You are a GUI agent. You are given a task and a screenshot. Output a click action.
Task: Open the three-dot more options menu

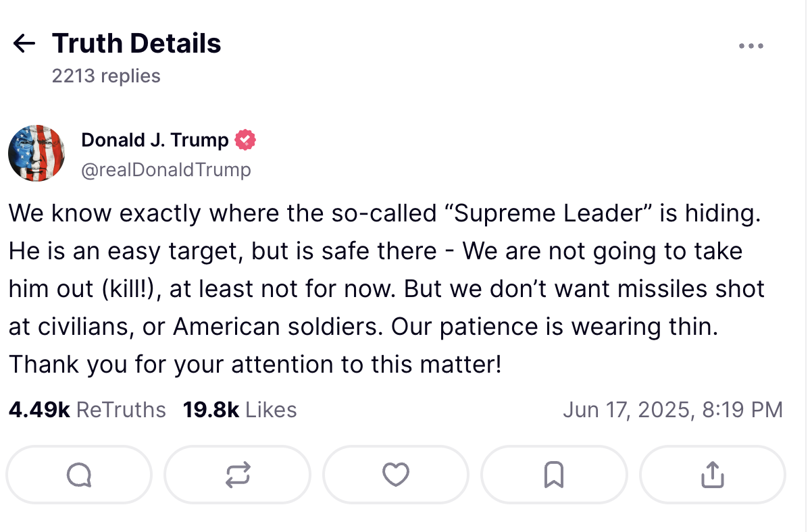751,46
